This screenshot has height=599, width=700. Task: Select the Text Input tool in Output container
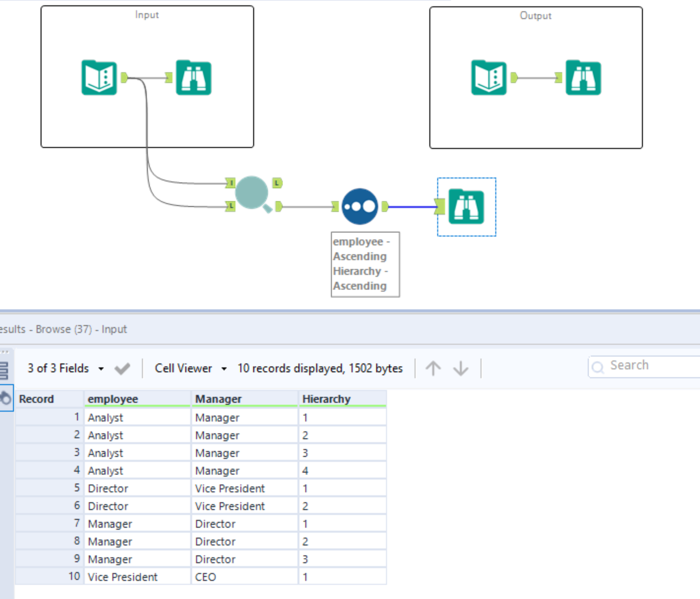[x=489, y=78]
